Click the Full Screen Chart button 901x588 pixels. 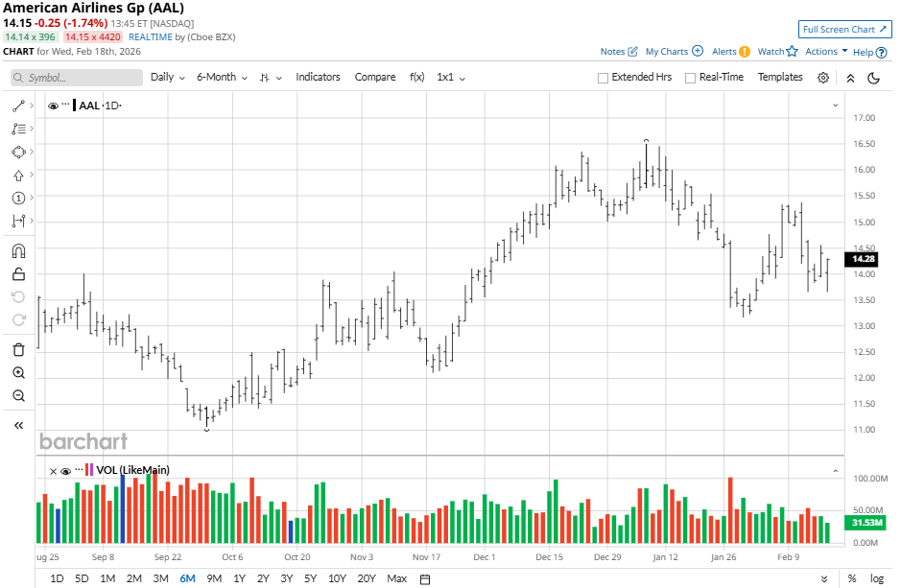(844, 30)
